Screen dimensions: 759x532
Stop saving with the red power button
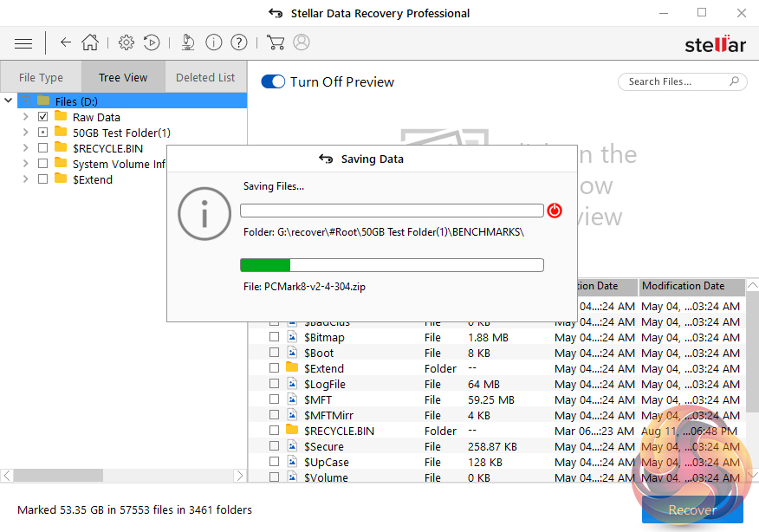[x=555, y=211]
